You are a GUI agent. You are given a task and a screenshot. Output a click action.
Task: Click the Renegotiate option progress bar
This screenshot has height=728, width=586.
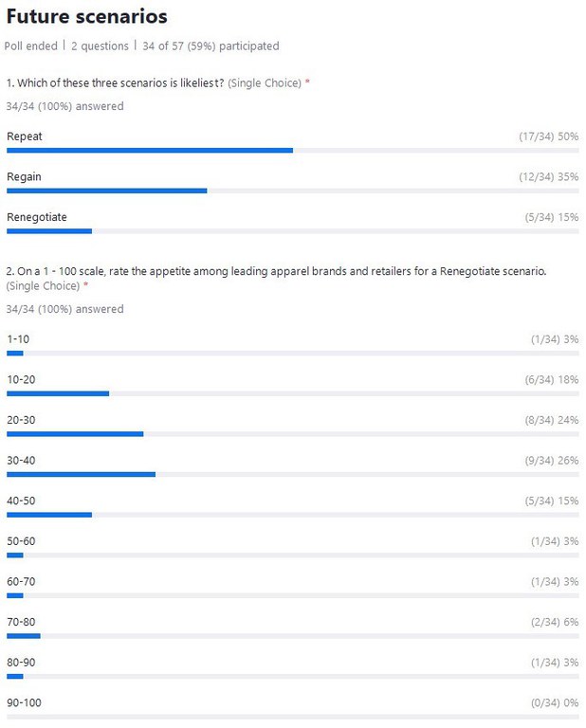pyautogui.click(x=49, y=231)
